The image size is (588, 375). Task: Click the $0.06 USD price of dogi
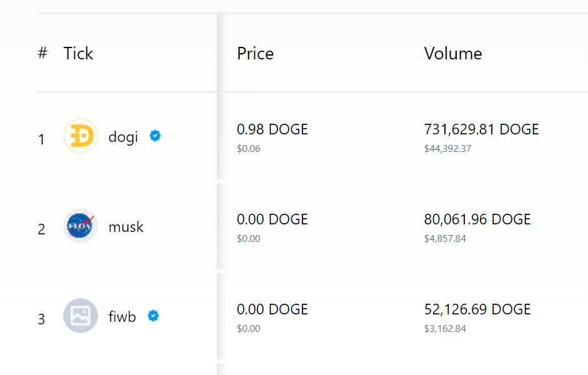coord(249,149)
